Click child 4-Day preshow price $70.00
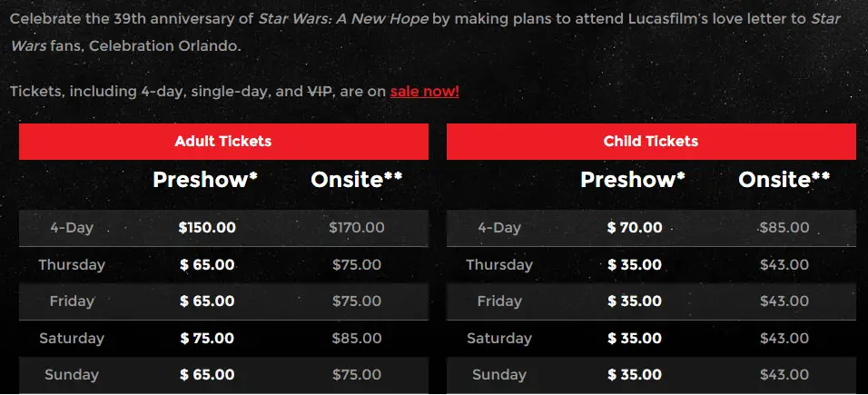 click(x=635, y=228)
